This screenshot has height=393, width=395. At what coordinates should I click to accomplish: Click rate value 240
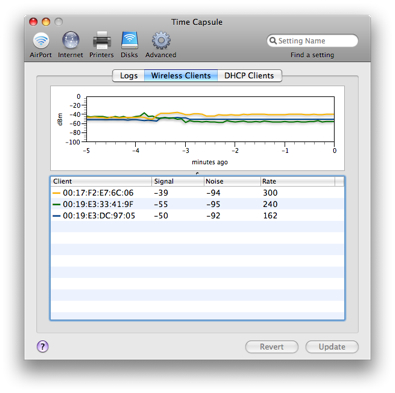pos(270,204)
